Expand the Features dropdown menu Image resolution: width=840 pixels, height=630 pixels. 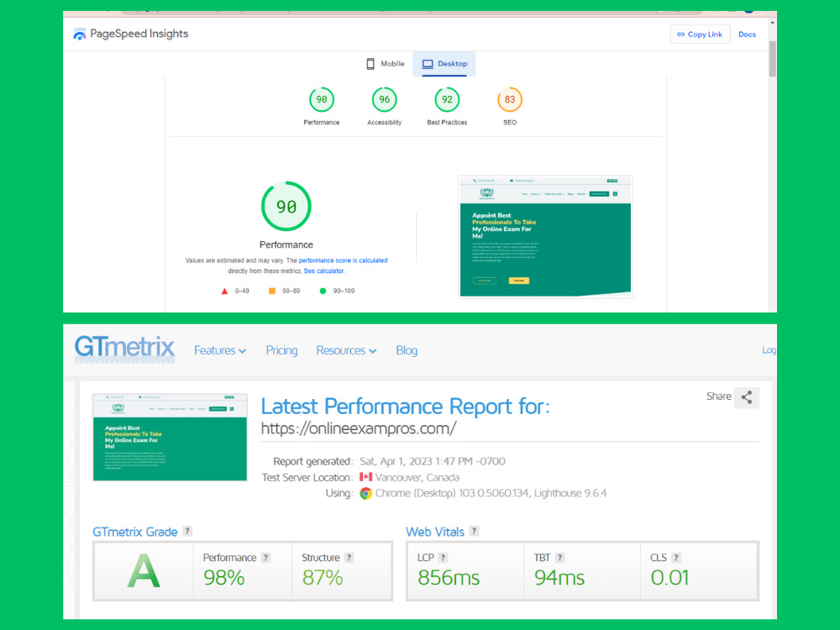coord(219,350)
